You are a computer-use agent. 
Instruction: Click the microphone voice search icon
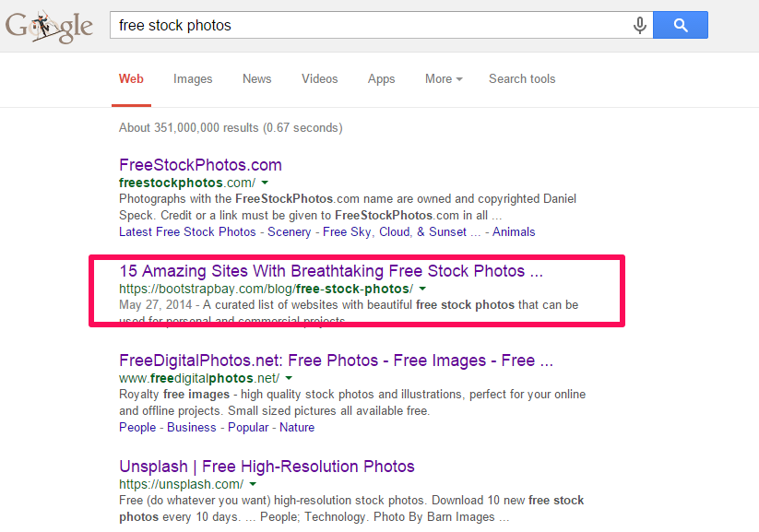point(639,25)
